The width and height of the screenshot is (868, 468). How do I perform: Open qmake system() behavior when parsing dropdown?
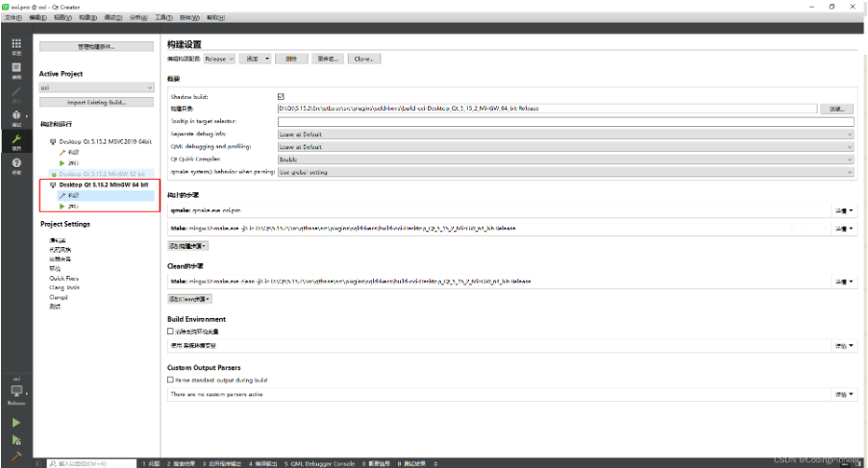tap(565, 172)
